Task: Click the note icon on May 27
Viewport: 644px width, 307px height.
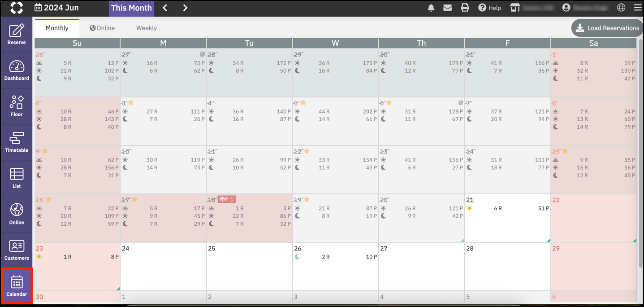Action: click(x=202, y=54)
